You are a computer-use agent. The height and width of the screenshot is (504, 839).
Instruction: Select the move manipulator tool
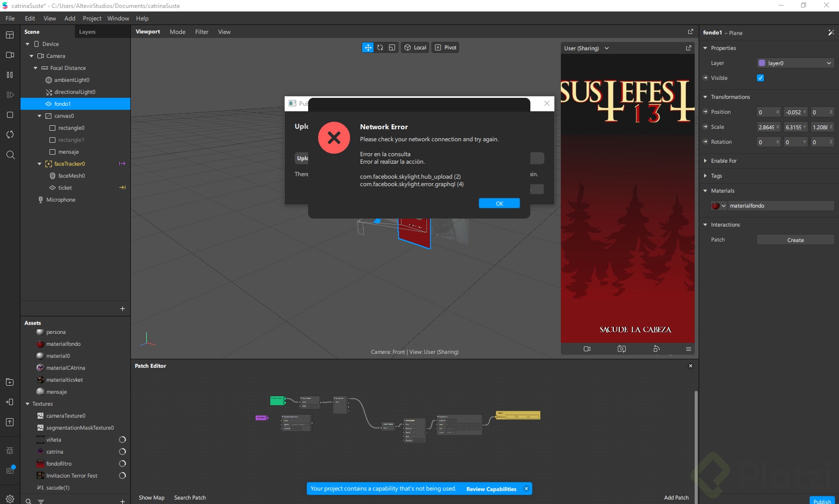tap(368, 47)
